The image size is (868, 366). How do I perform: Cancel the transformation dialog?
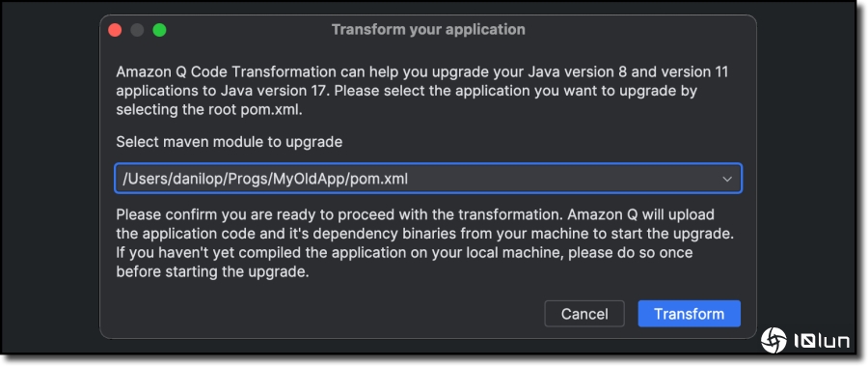pyautogui.click(x=584, y=314)
